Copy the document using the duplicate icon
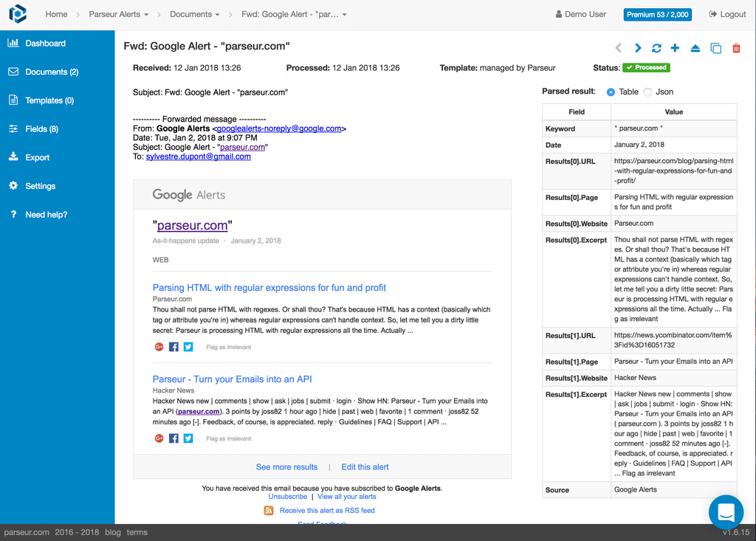756x541 pixels. 715,47
